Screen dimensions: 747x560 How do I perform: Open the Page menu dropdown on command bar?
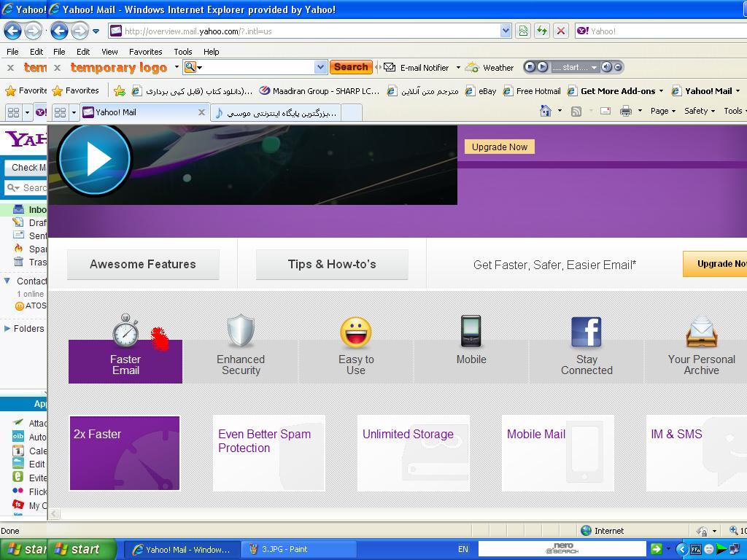pyautogui.click(x=663, y=111)
